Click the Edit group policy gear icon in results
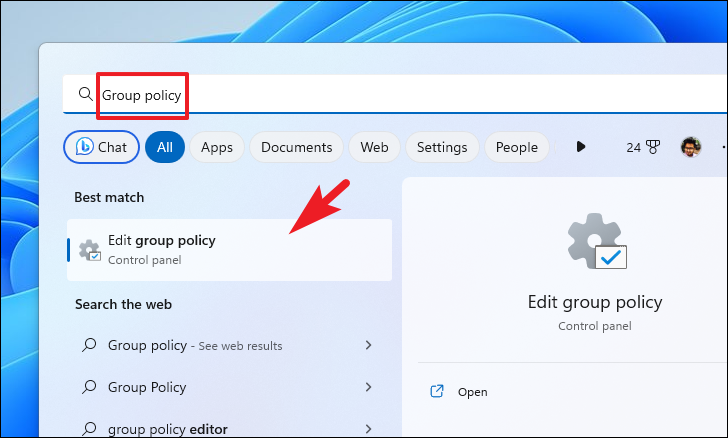 pos(90,250)
